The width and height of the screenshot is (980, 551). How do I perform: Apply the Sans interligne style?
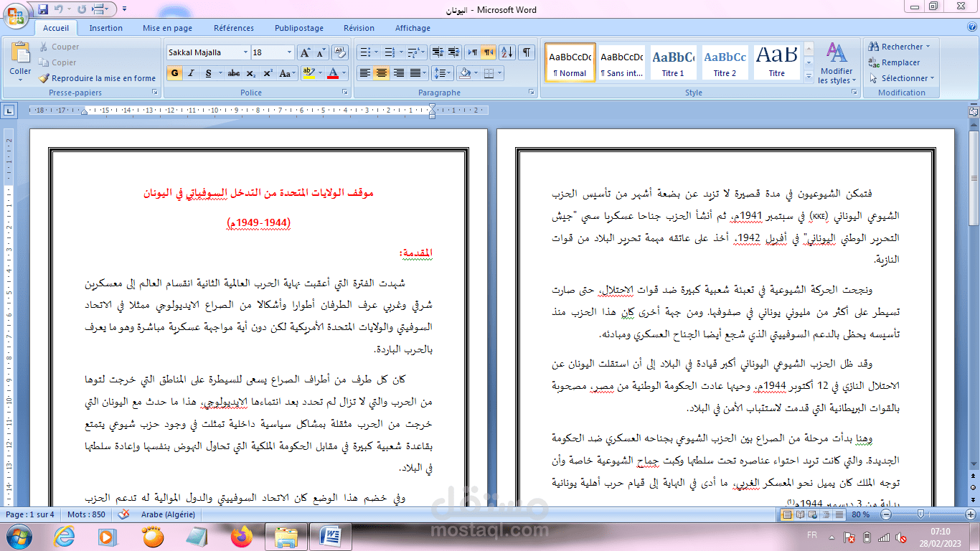[x=621, y=62]
